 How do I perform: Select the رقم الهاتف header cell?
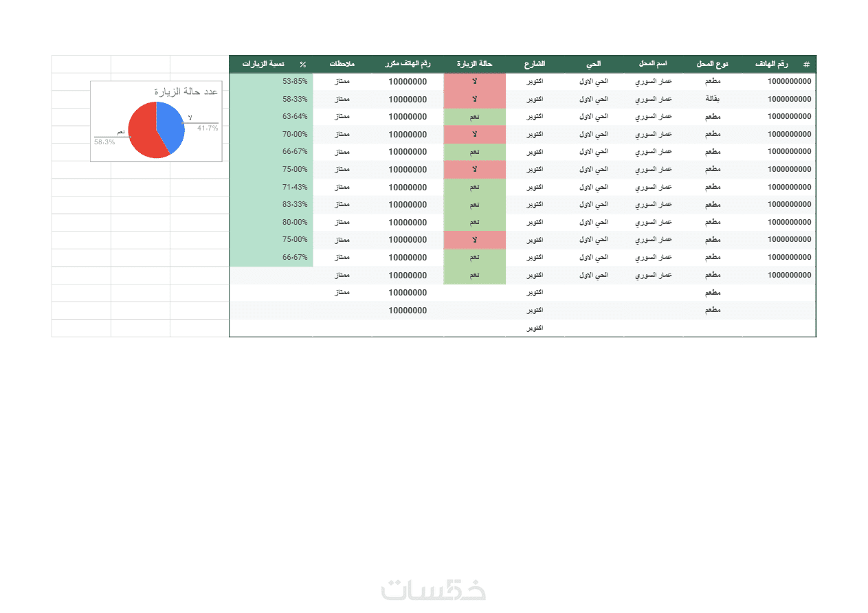click(774, 64)
